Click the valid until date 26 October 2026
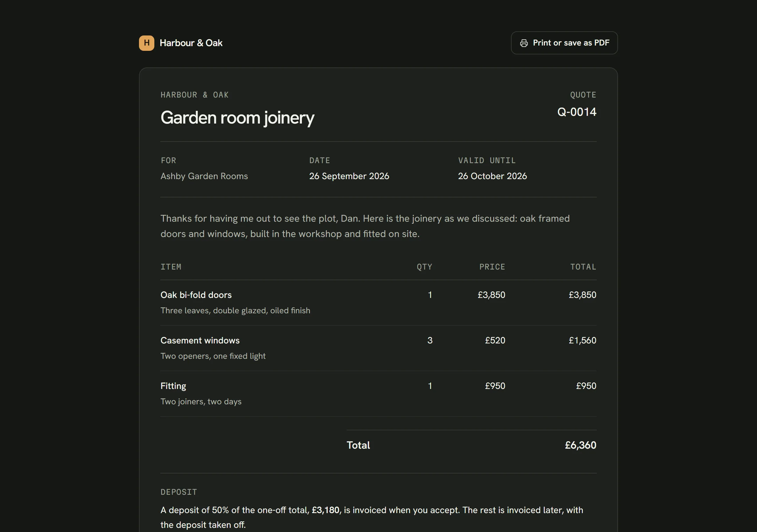Screen dimensions: 757x532 click(492, 176)
